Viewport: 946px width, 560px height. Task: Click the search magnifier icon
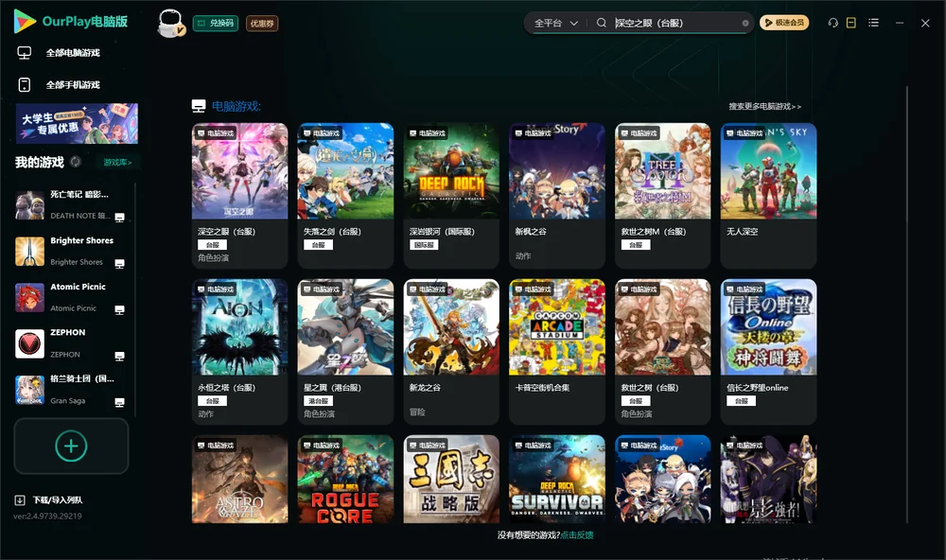tap(601, 23)
